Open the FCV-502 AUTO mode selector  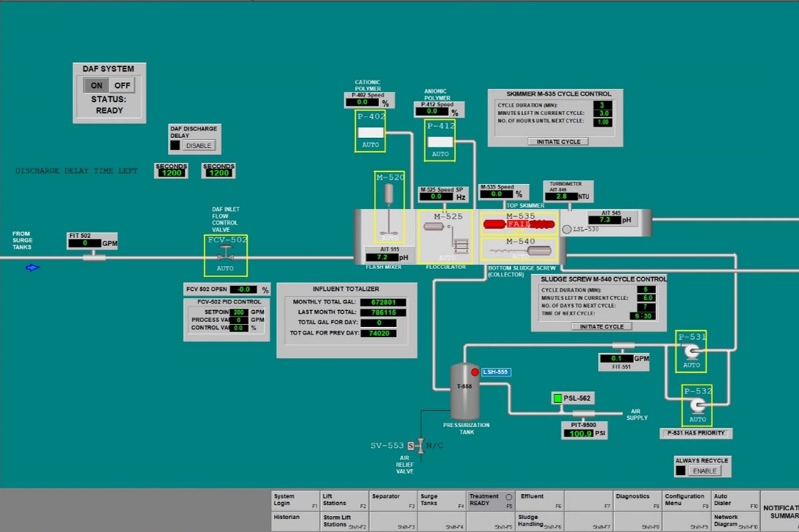226,268
